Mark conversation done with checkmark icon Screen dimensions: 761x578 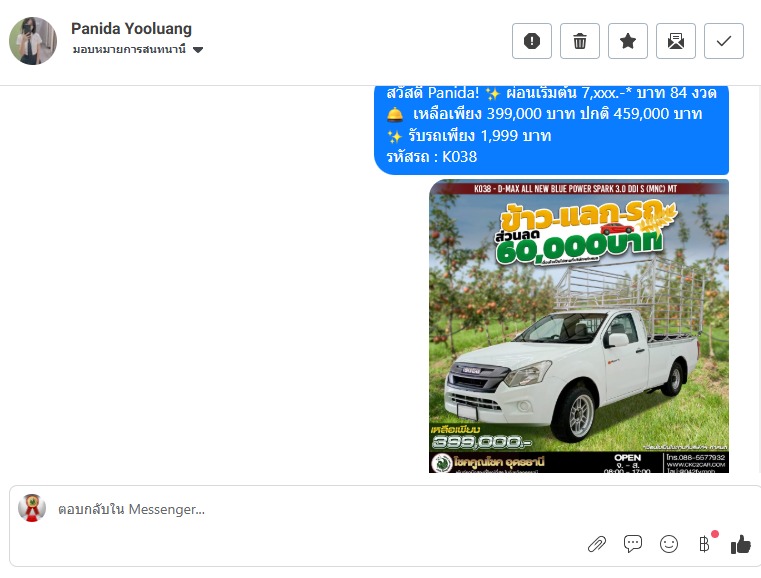pos(724,41)
